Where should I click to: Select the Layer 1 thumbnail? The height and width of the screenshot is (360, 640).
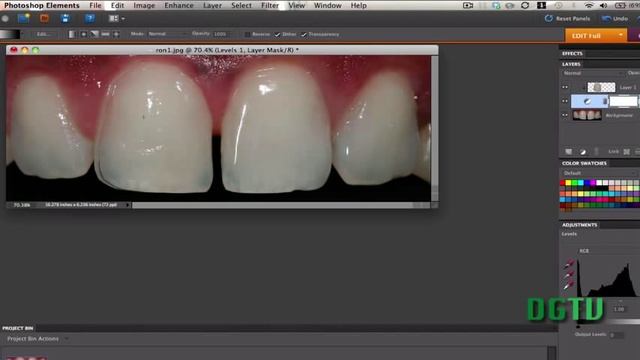tap(601, 87)
